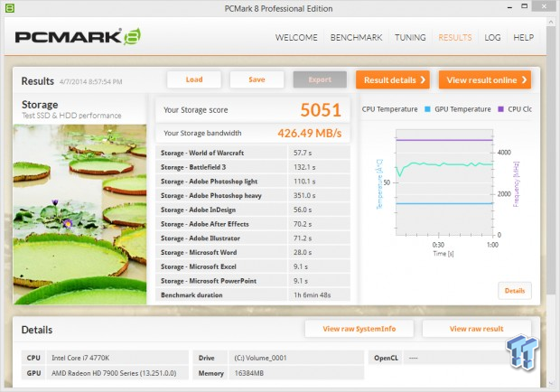Click the GPU Temperature blue legend swatch
560x392 pixels.
coord(427,109)
